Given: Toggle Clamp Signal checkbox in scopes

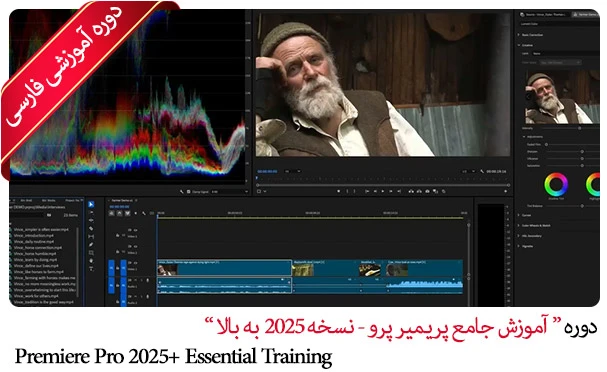Looking at the screenshot, I should [189, 192].
